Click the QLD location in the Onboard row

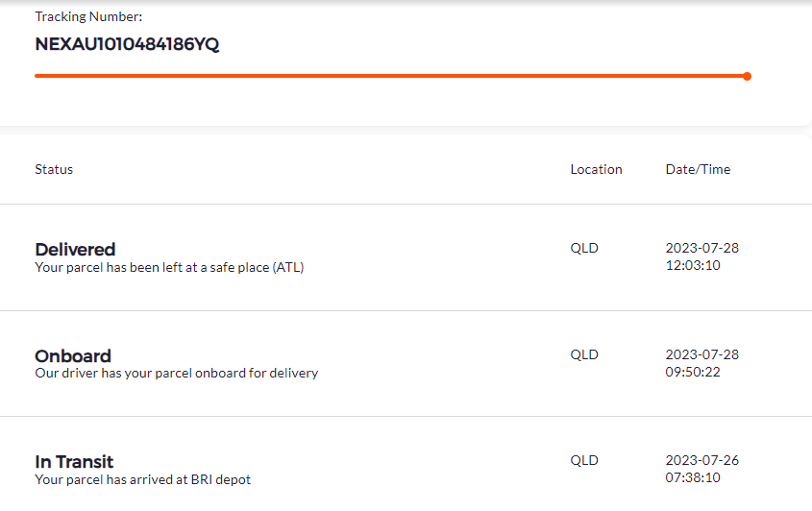coord(584,354)
